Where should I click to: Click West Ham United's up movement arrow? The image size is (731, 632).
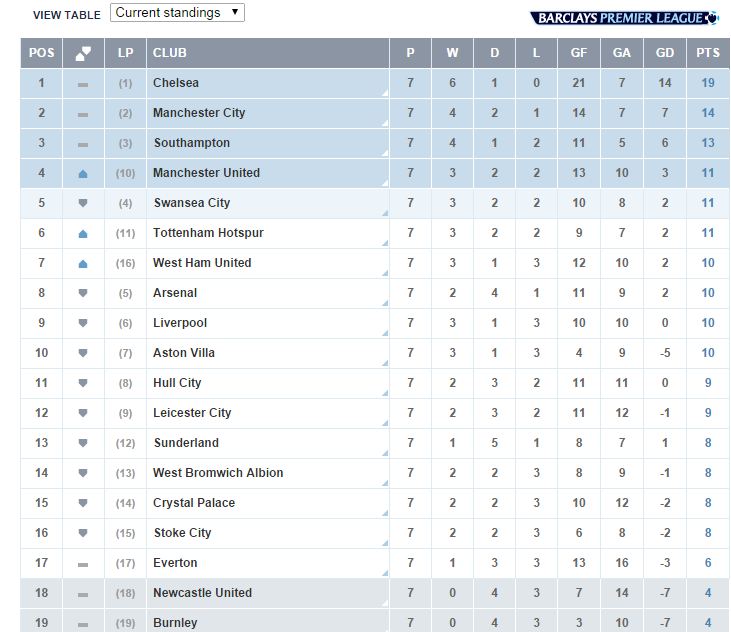(x=83, y=263)
